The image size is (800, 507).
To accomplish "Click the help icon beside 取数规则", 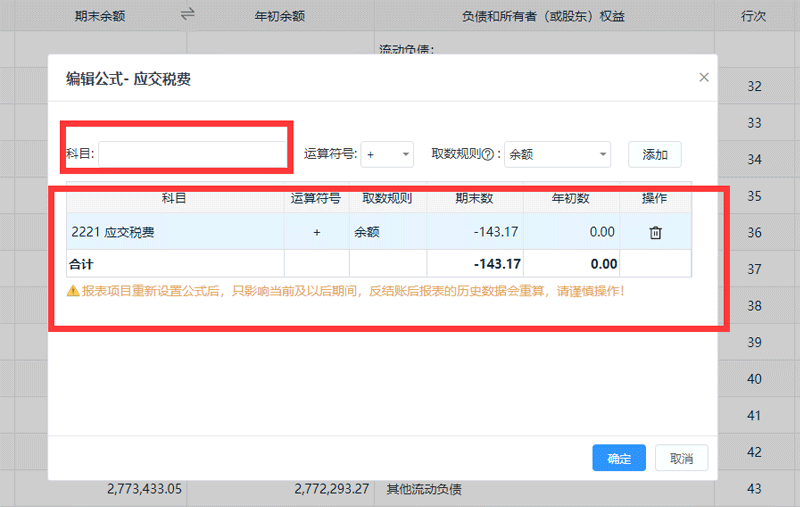I will click(489, 155).
